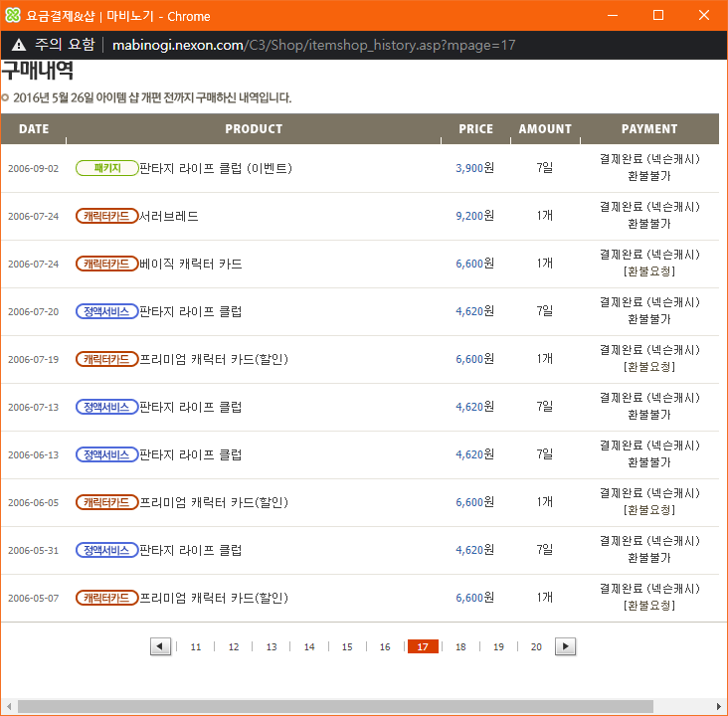This screenshot has width=728, height=716.
Task: Click the DATE column header
Action: (x=34, y=128)
